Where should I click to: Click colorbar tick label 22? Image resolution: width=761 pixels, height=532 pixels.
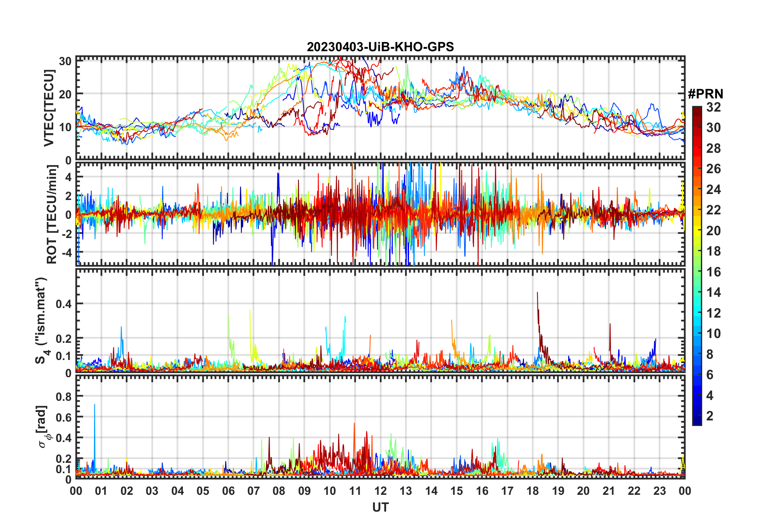(x=713, y=210)
